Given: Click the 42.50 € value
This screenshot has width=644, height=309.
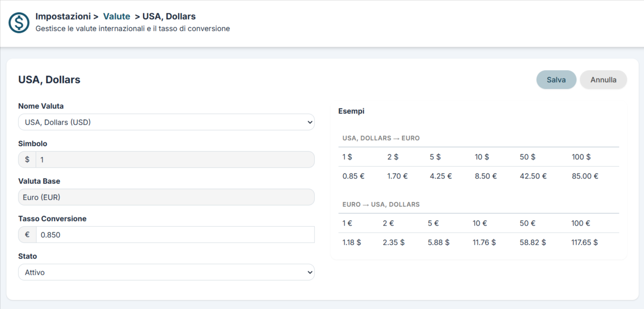Looking at the screenshot, I should [x=533, y=176].
